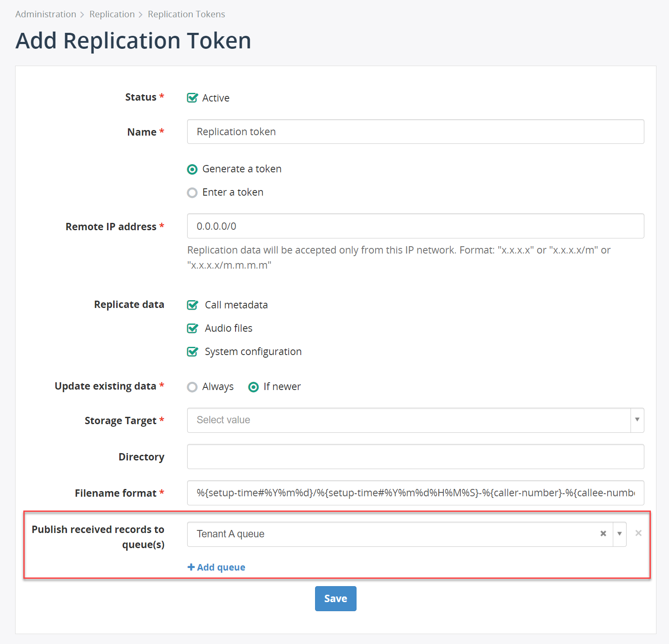Open the Select value combo box
Screen dimensions: 669x644
coord(415,420)
